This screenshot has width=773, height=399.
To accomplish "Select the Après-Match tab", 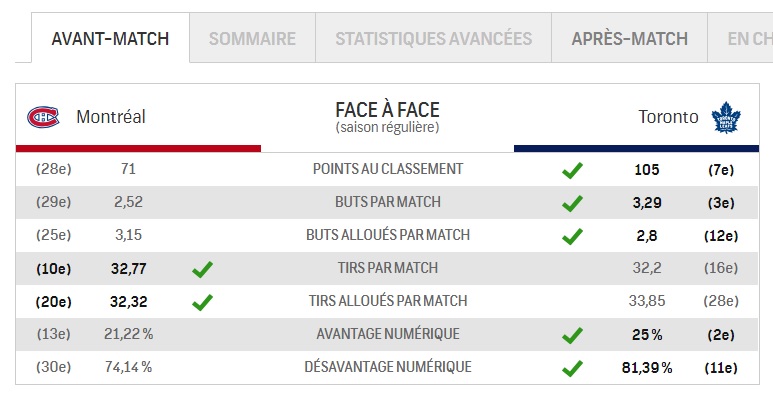I will pyautogui.click(x=630, y=38).
